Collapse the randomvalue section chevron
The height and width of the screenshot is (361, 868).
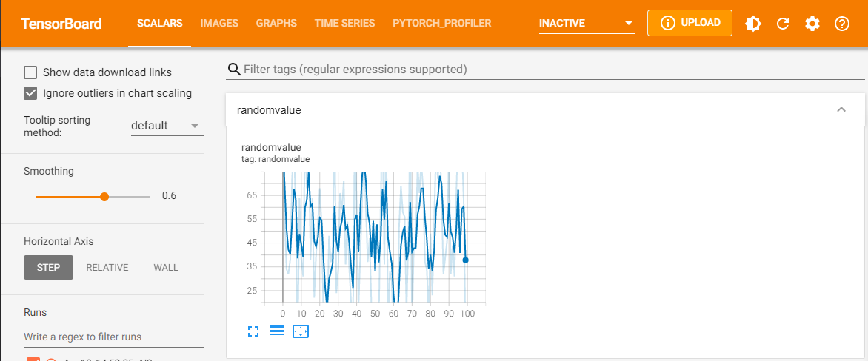click(x=841, y=109)
